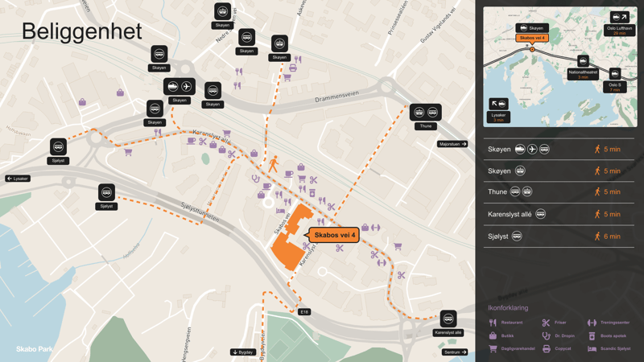The height and width of the screenshot is (362, 644).
Task: Click the Nationaltheatret marker in overview map
Action: (x=583, y=61)
